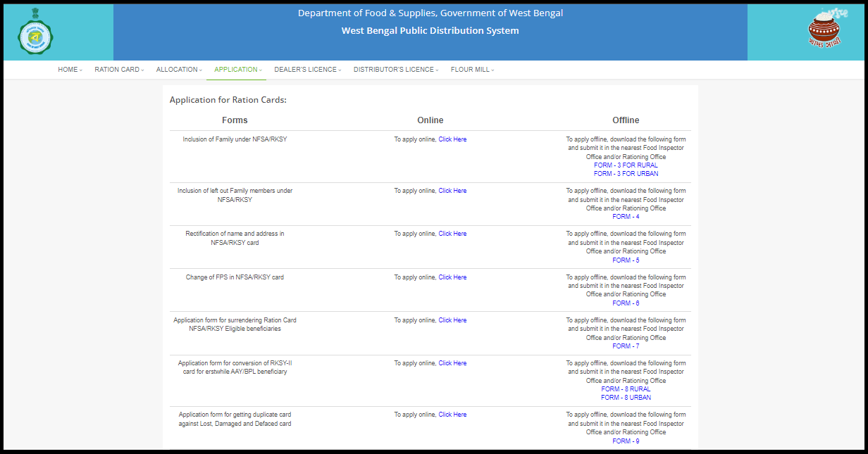Download FORM - 3 FOR URBAN

626,174
